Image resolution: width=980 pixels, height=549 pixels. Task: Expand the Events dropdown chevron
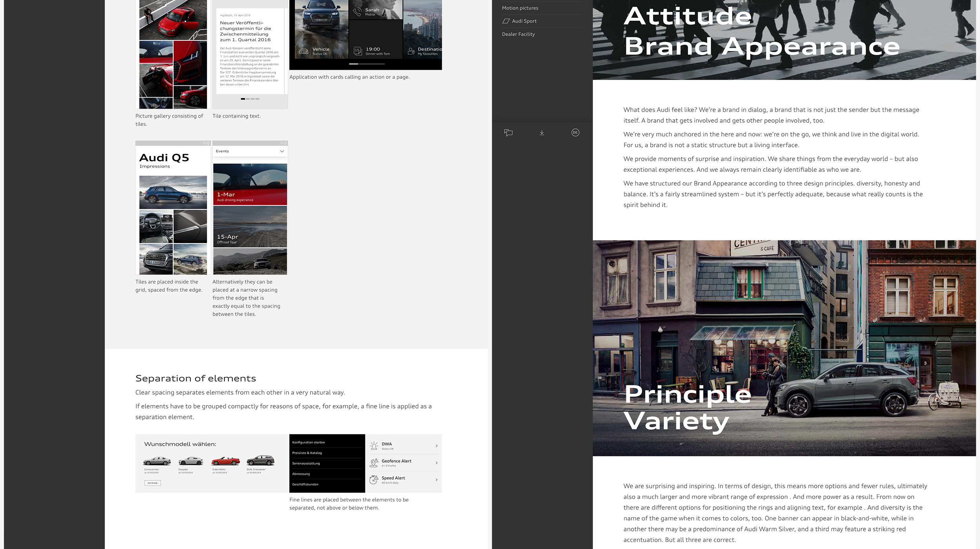[282, 151]
